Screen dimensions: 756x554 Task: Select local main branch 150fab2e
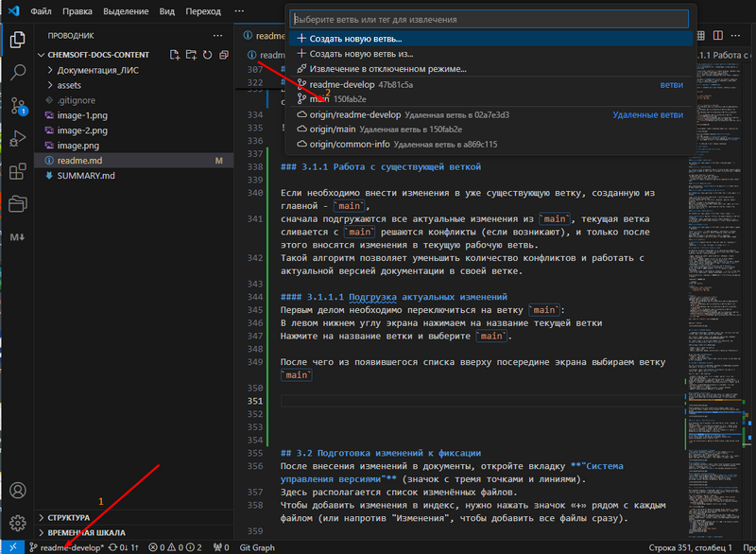click(x=490, y=99)
